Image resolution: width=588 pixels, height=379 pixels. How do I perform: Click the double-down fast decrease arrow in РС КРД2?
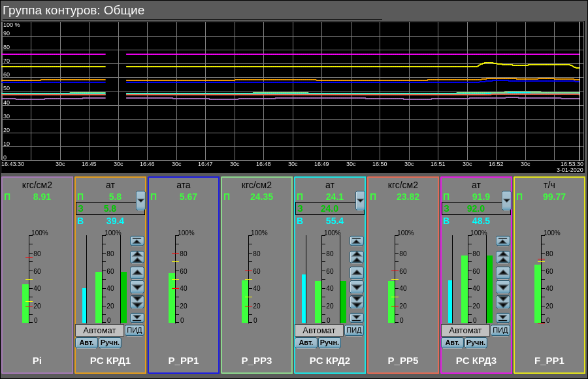tap(356, 302)
